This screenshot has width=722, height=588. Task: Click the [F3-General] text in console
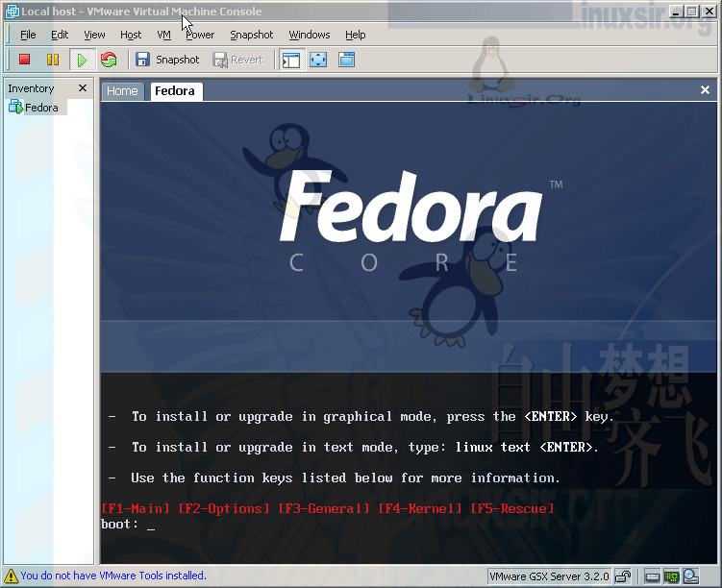324,508
